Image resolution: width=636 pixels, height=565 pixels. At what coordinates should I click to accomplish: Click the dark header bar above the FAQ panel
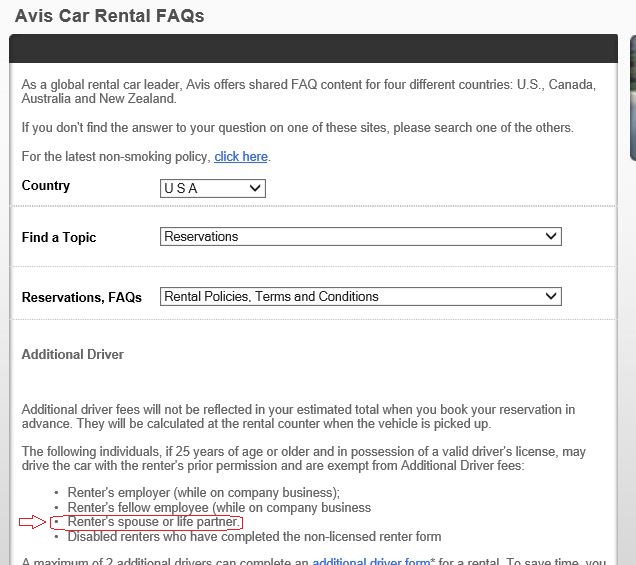313,49
